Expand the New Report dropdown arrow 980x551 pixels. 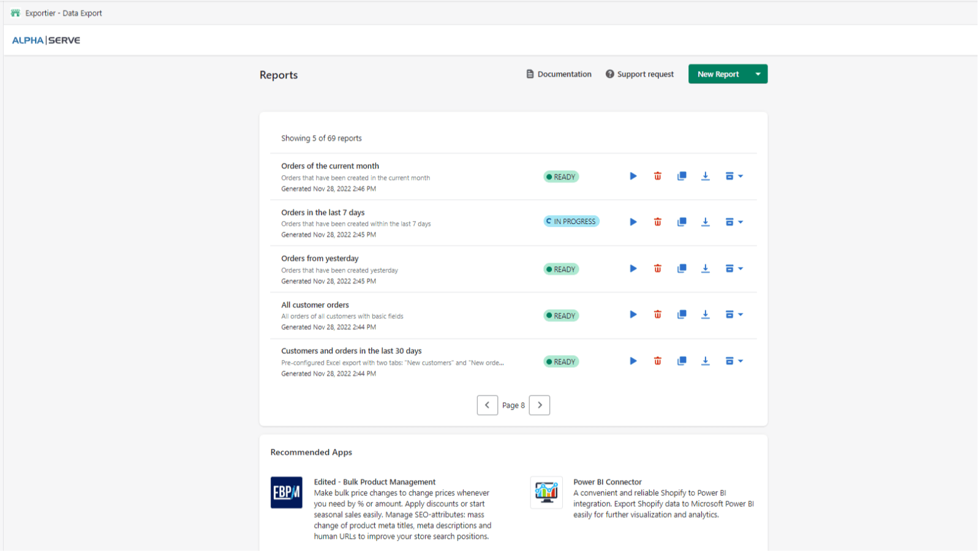pos(758,73)
